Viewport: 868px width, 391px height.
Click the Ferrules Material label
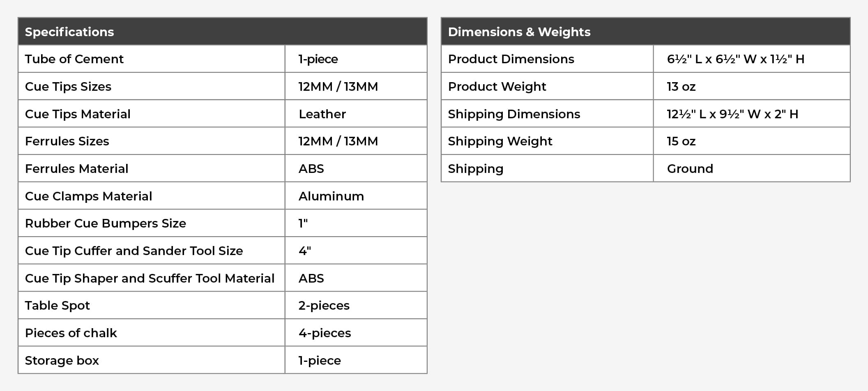pos(76,169)
